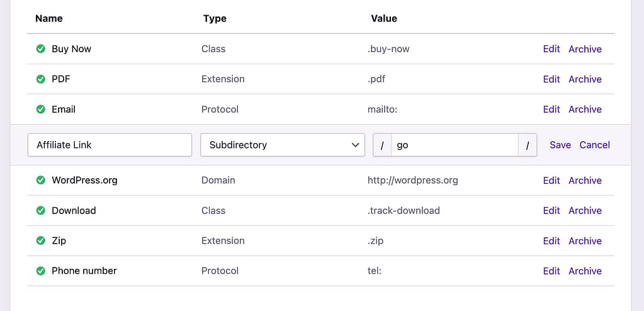Edit the Download class rule

551,211
